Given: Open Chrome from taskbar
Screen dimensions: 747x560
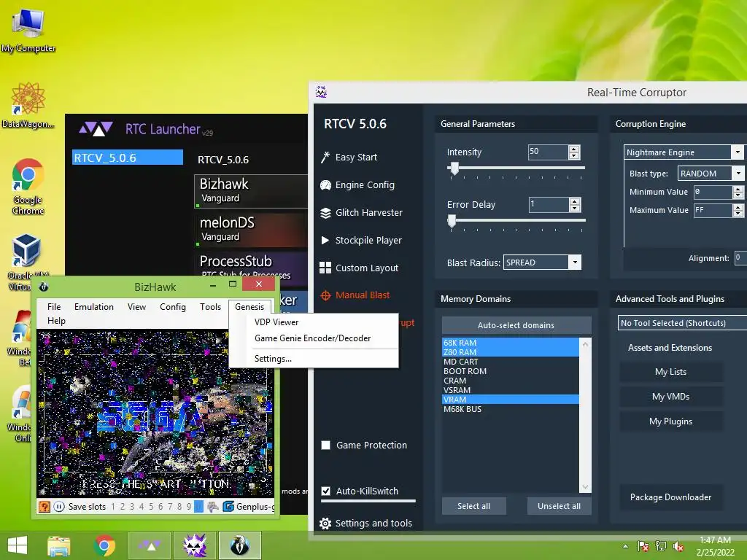Looking at the screenshot, I should click(x=104, y=545).
